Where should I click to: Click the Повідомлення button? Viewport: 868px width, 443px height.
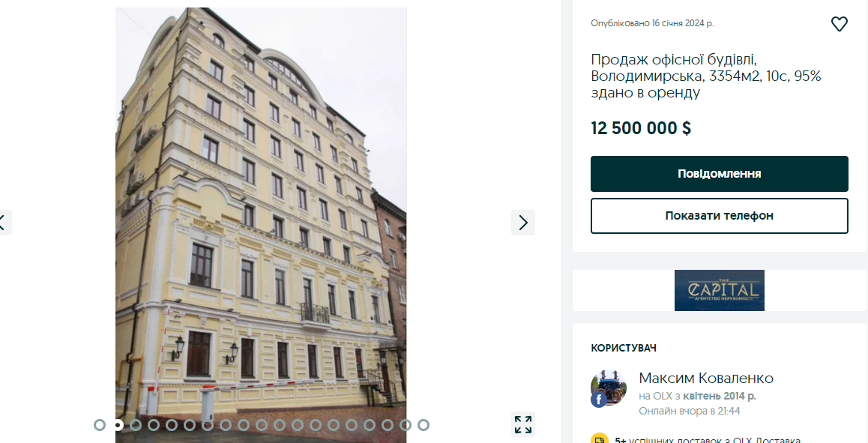pyautogui.click(x=719, y=174)
